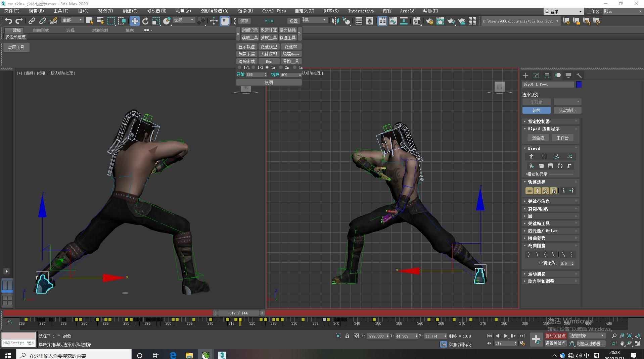The height and width of the screenshot is (359, 644).
Task: Switch to the Create command panel tab
Action: coord(525,75)
